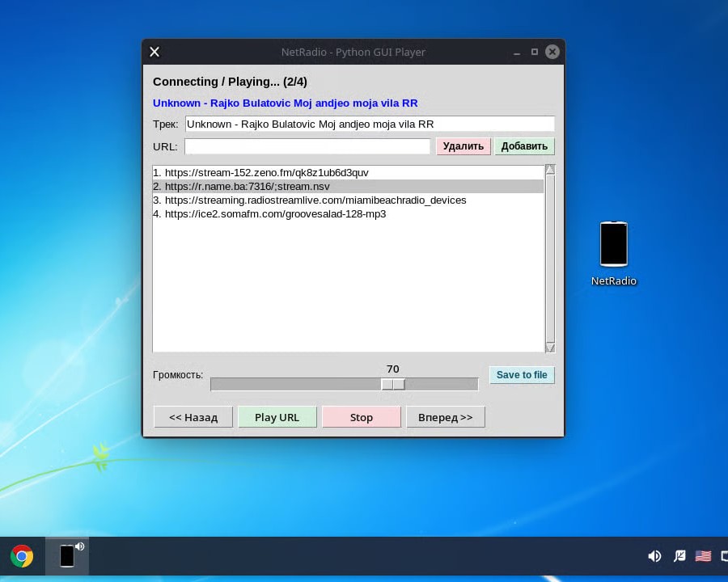Click the US flag keyboard layout icon
The width and height of the screenshot is (728, 582).
(703, 555)
